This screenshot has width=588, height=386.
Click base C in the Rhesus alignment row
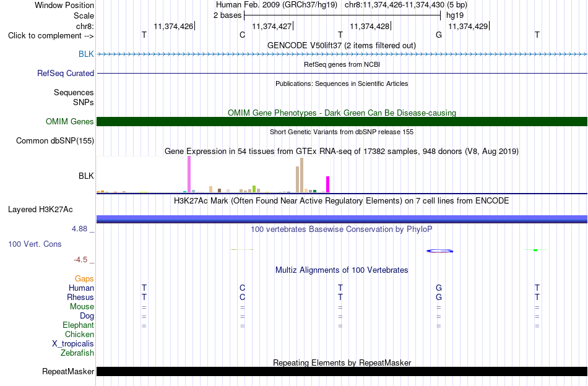click(x=242, y=297)
